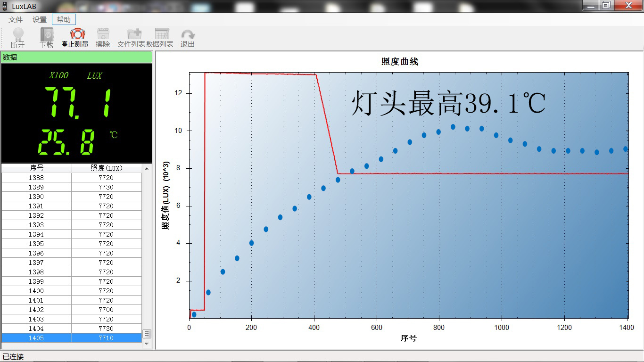Click the 77.1 lux reading display
Image resolution: width=644 pixels, height=362 pixels.
(78, 102)
